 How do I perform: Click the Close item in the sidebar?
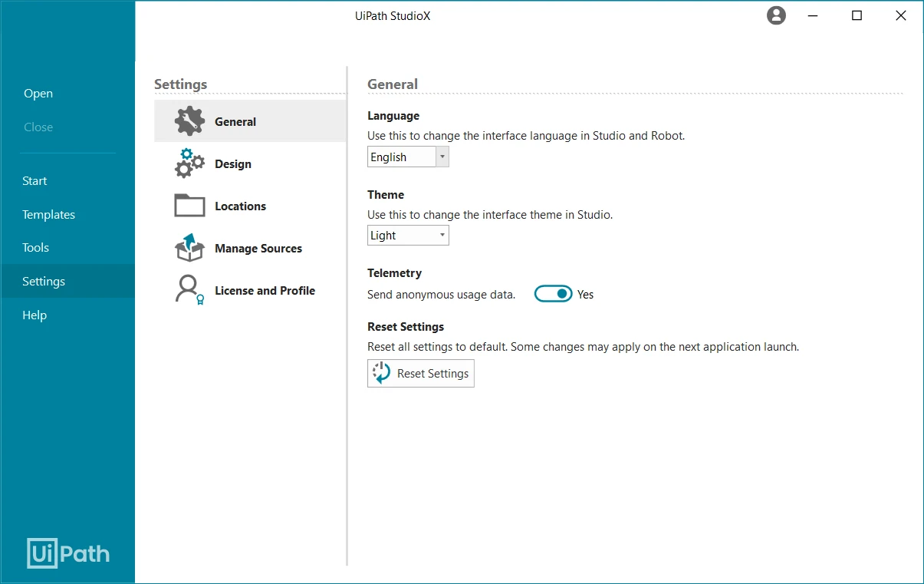point(38,127)
